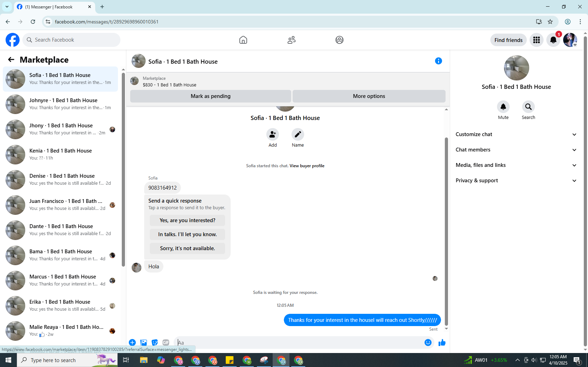
Task: Click the Windows taskbar search box
Action: (67, 360)
